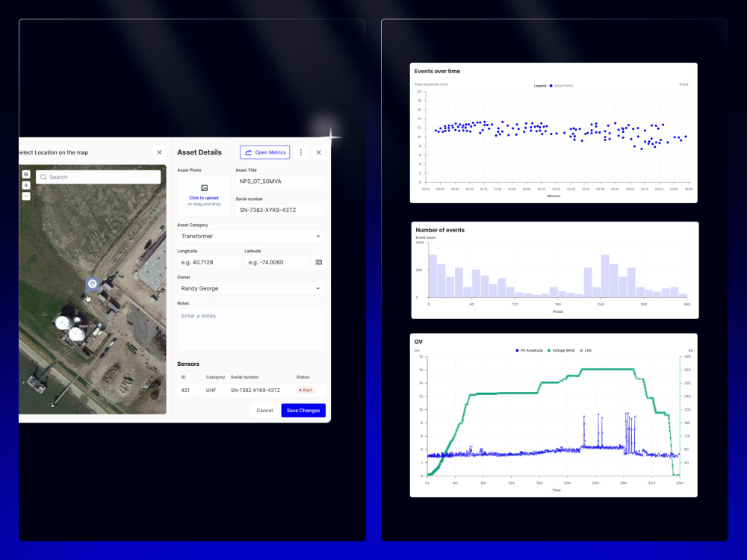Zoom in on the map

(26, 185)
